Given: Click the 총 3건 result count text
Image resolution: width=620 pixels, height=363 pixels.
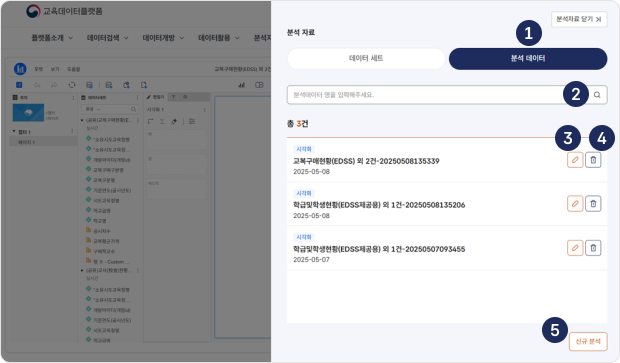Looking at the screenshot, I should pos(298,124).
